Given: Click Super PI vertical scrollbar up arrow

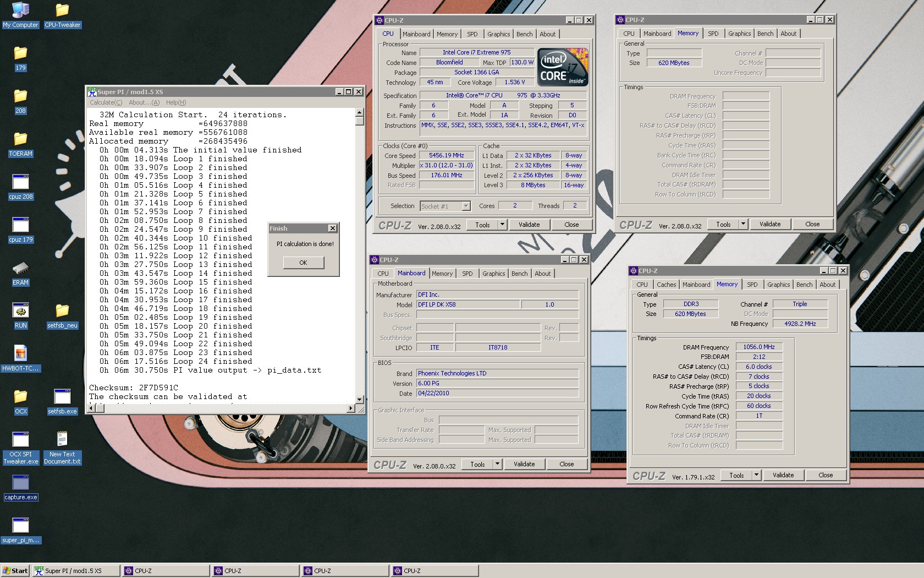Looking at the screenshot, I should click(x=360, y=112).
